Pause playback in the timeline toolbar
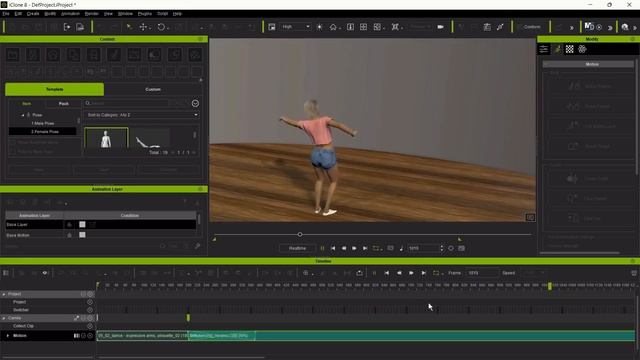Viewport: 640px width, 360px height. (x=374, y=273)
